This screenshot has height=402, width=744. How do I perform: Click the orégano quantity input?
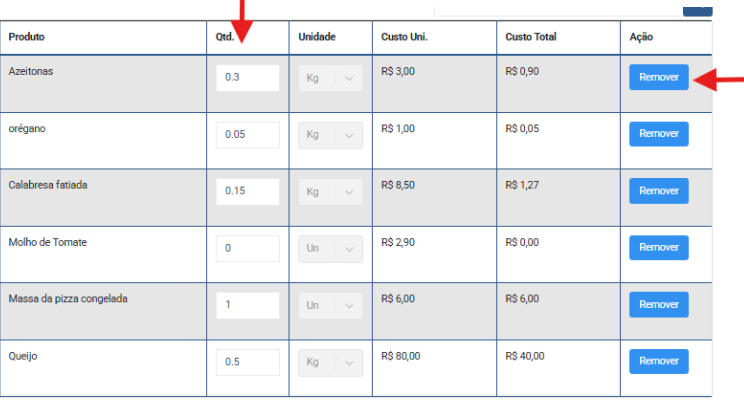click(x=247, y=135)
